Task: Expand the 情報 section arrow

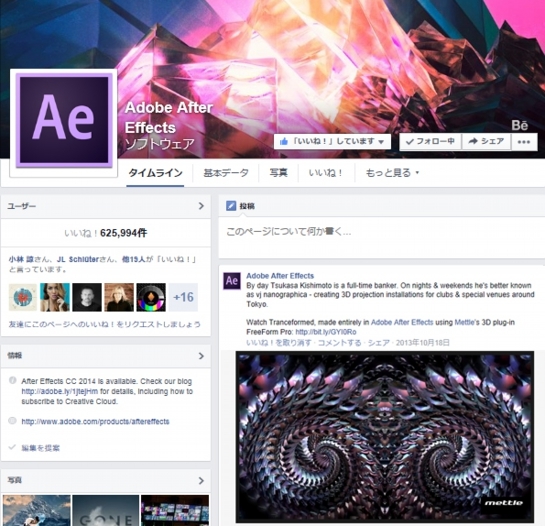Action: (x=201, y=356)
